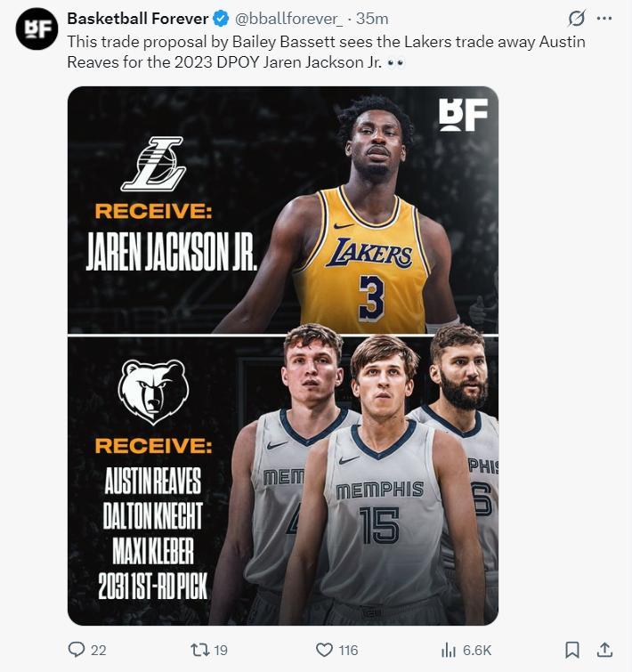Viewport: 632px width, 672px height.
Task: Click the 6.6K views count
Action: pos(477,651)
